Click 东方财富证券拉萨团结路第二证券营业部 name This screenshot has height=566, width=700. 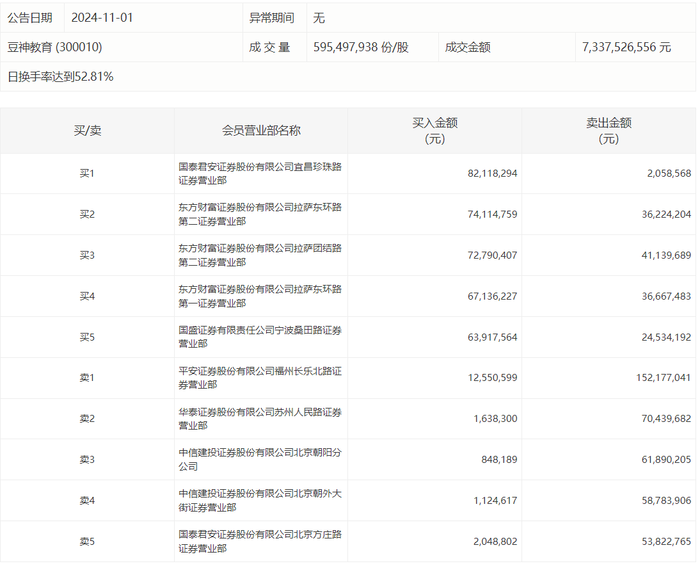point(260,256)
